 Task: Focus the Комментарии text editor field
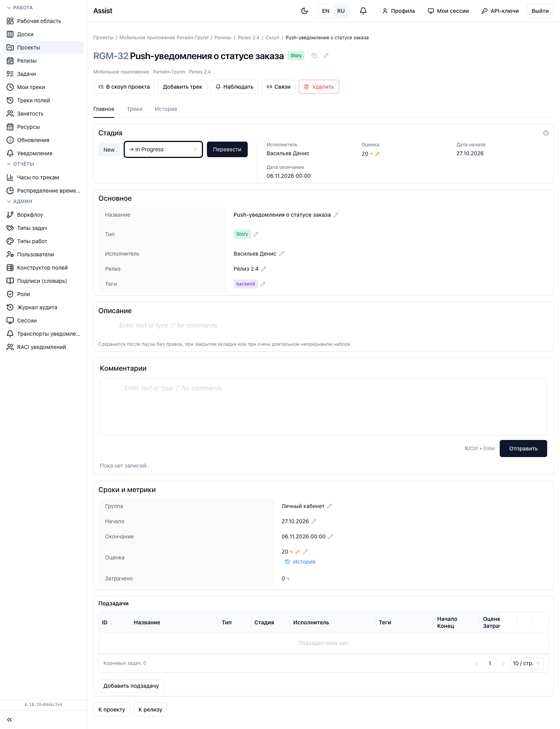pos(324,407)
